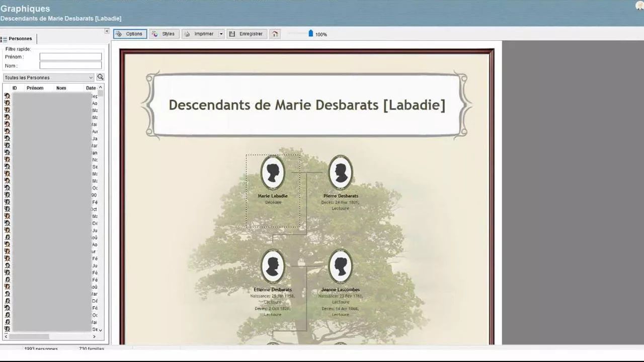The image size is (644, 362).
Task: Sort the list by the Date column
Action: click(x=90, y=87)
